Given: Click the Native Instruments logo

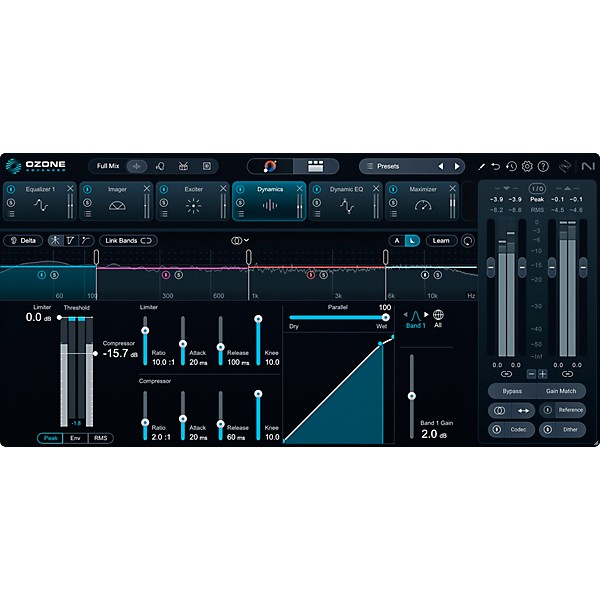Looking at the screenshot, I should (588, 166).
